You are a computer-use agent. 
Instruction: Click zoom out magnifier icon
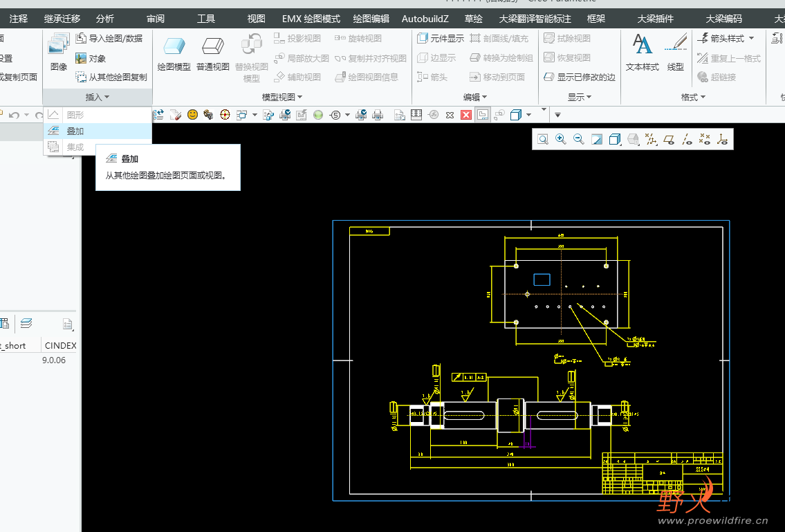pyautogui.click(x=579, y=140)
